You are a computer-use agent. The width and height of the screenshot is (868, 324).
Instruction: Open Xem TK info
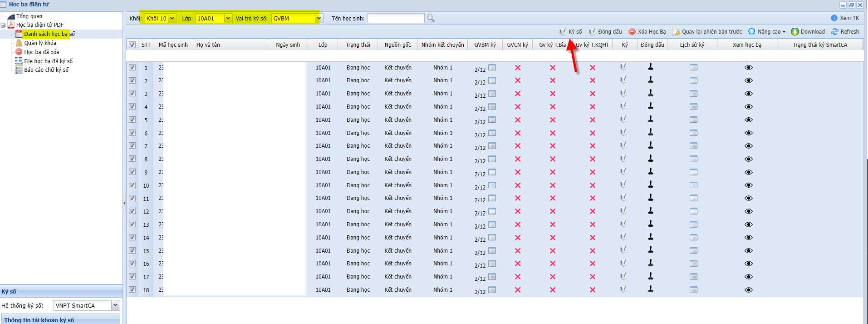845,18
